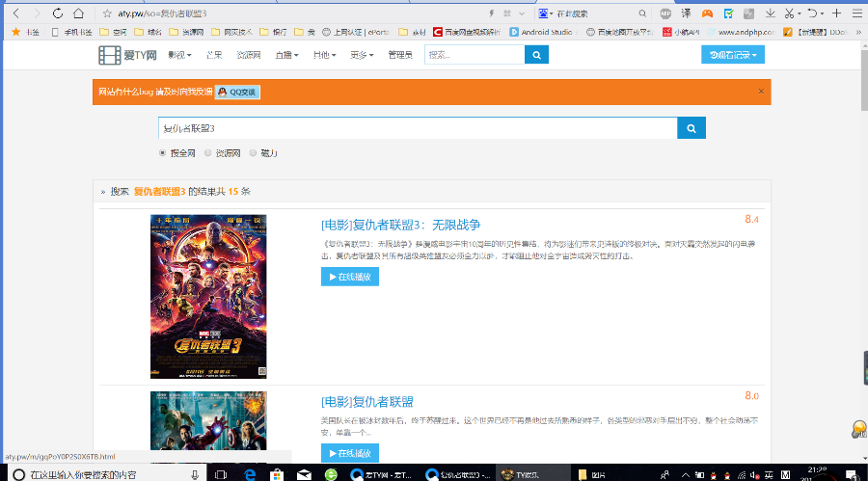This screenshot has width=868, height=481.
Task: Click the magnifier in the browser search box
Action: (x=642, y=13)
